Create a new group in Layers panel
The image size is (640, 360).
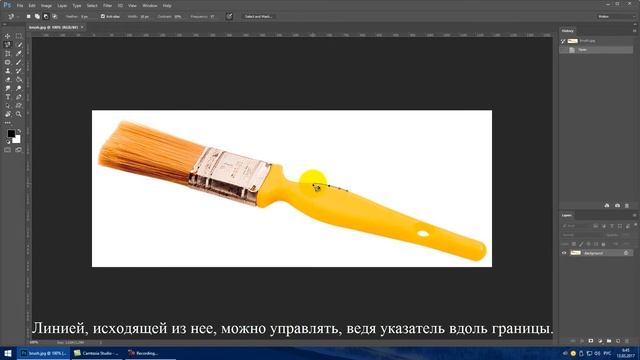[x=609, y=341]
